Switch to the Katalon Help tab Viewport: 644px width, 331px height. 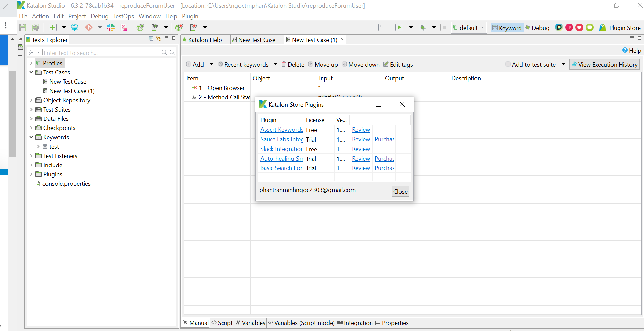pyautogui.click(x=202, y=40)
